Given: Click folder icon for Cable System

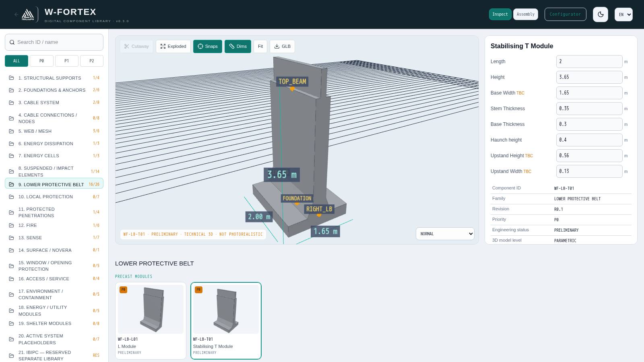Looking at the screenshot, I should [11, 103].
